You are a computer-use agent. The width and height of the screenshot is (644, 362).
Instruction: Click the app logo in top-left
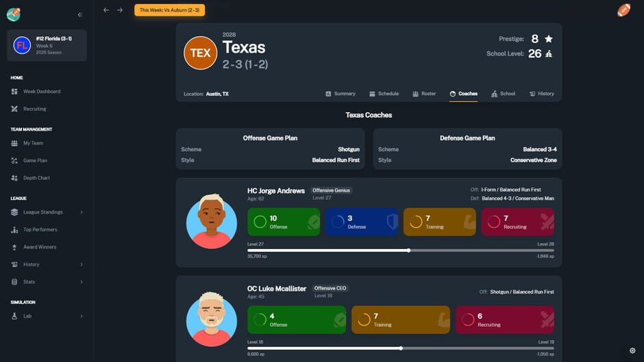(14, 14)
